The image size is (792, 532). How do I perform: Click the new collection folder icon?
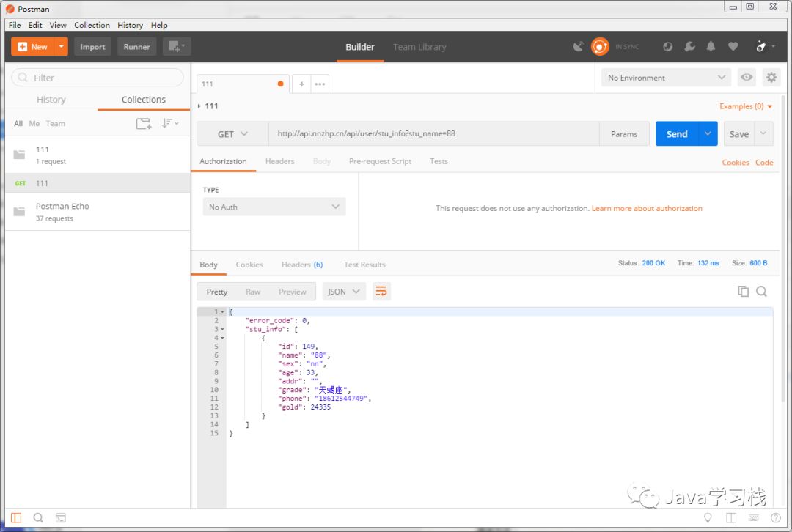[x=144, y=124]
